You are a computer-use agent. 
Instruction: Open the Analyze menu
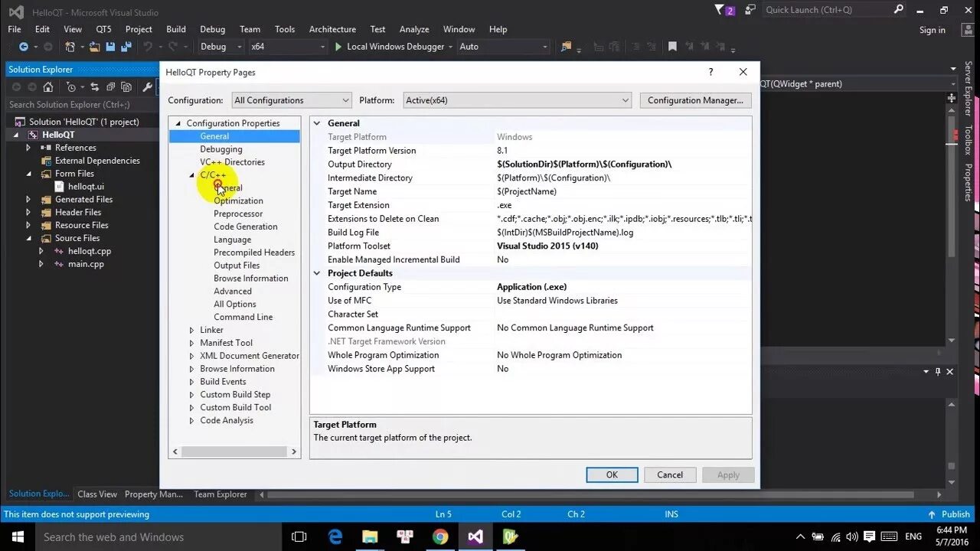pyautogui.click(x=414, y=29)
